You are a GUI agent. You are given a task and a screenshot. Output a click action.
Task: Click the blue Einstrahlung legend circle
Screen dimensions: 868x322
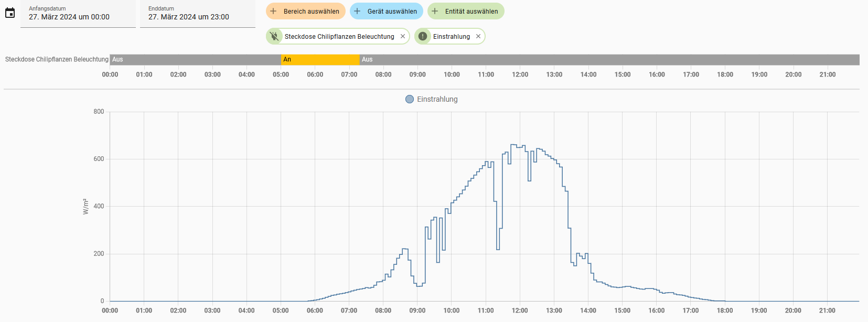coord(410,99)
